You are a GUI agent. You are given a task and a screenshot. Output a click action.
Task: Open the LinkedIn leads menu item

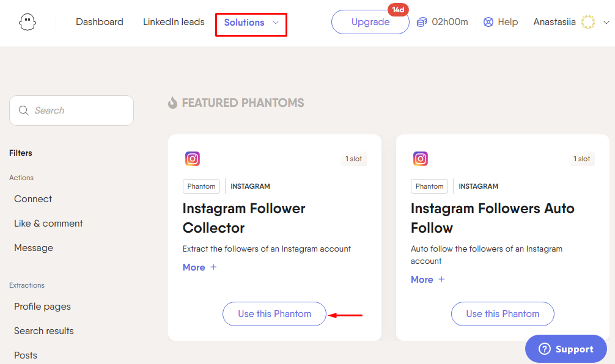tap(174, 22)
